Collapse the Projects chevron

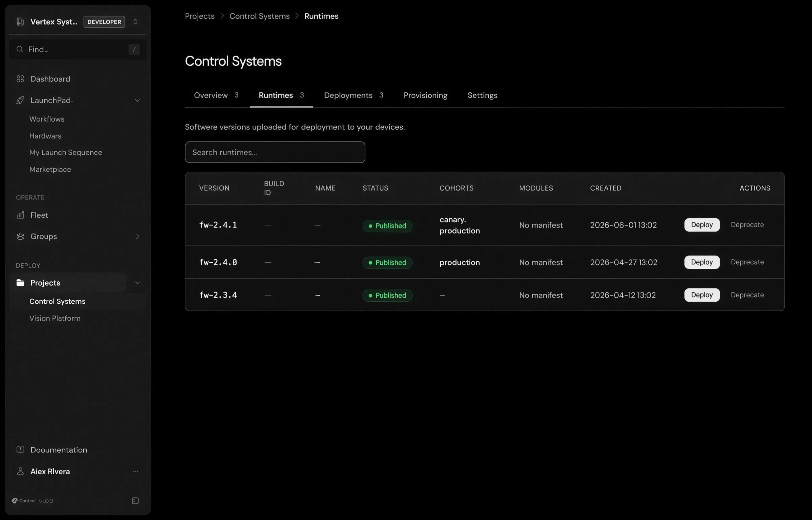[x=137, y=283]
